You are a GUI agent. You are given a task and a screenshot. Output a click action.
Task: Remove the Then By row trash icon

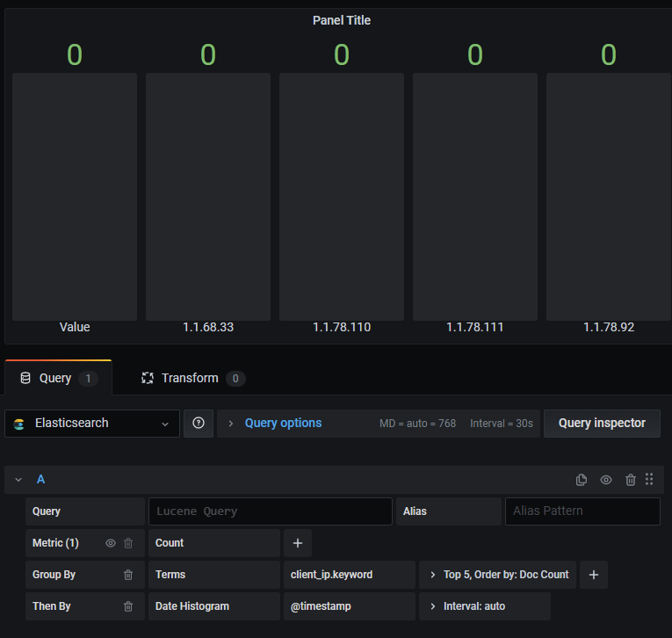(x=128, y=606)
